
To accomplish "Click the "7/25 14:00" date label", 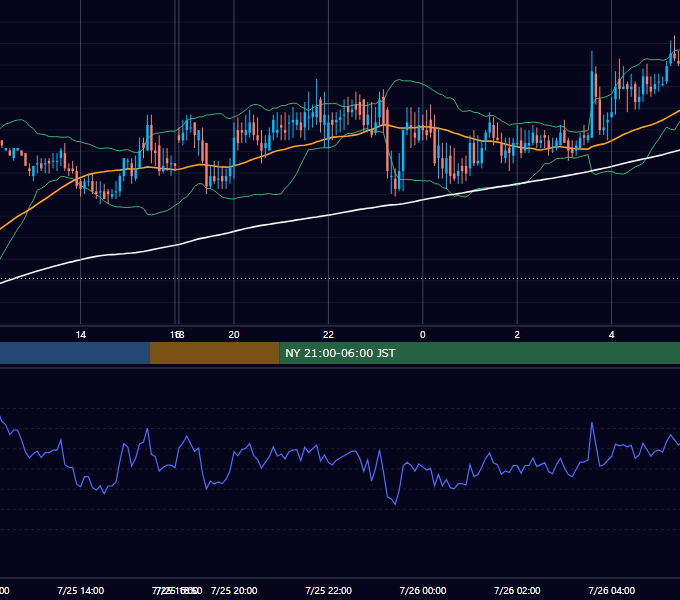I will tap(81, 590).
